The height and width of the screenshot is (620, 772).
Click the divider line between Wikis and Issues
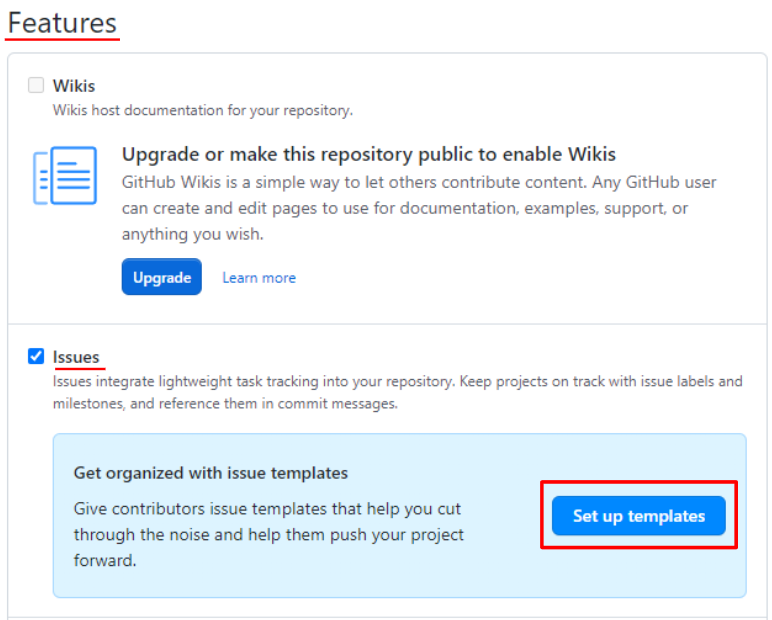coord(387,324)
